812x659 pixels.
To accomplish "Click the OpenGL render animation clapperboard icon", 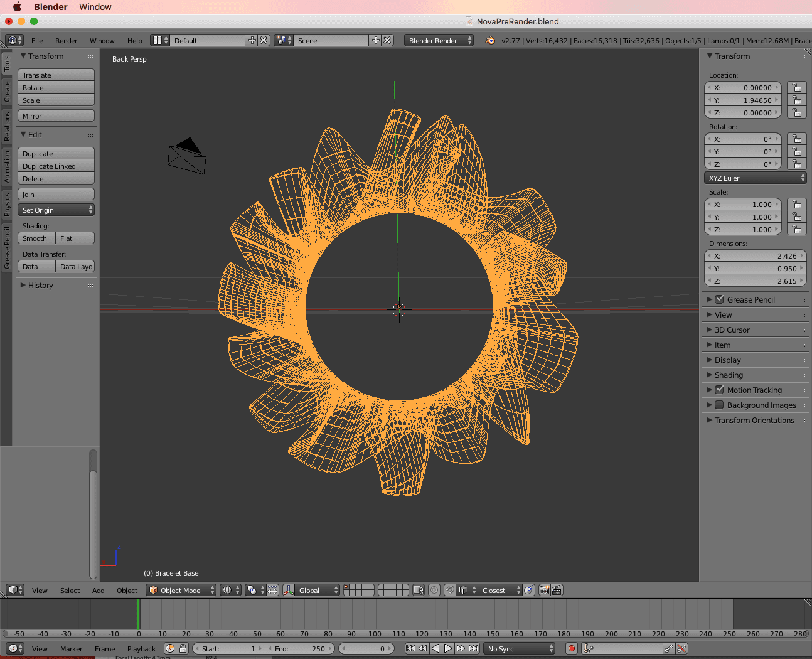I will pyautogui.click(x=557, y=590).
